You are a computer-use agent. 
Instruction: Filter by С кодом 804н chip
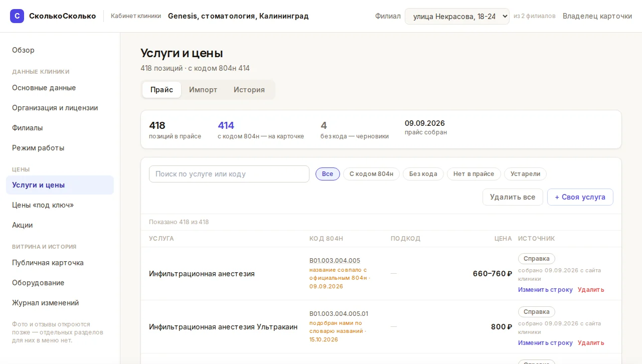(x=371, y=174)
